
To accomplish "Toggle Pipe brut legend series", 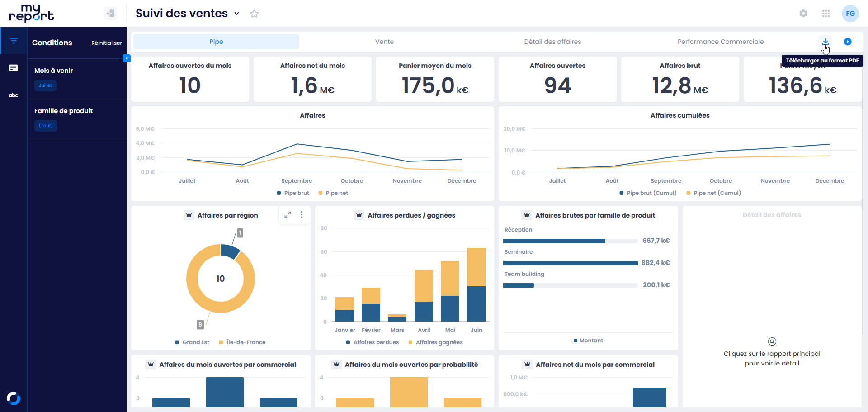I will 293,193.
